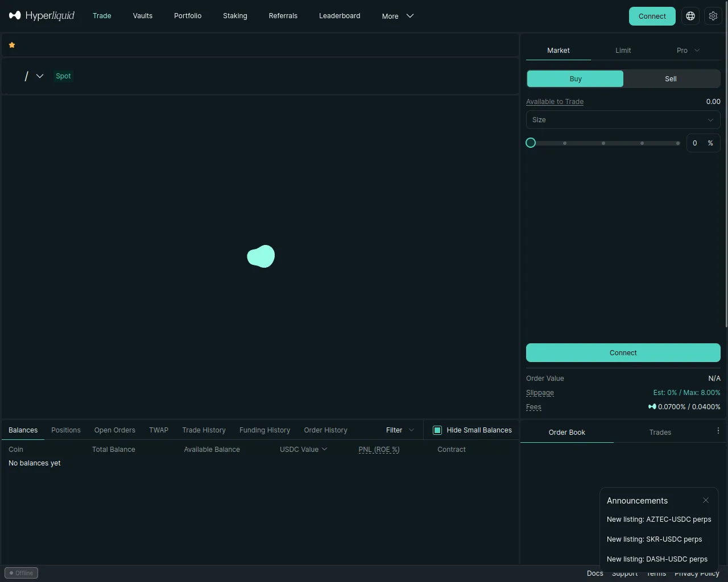Go to Vaults page

coord(143,16)
